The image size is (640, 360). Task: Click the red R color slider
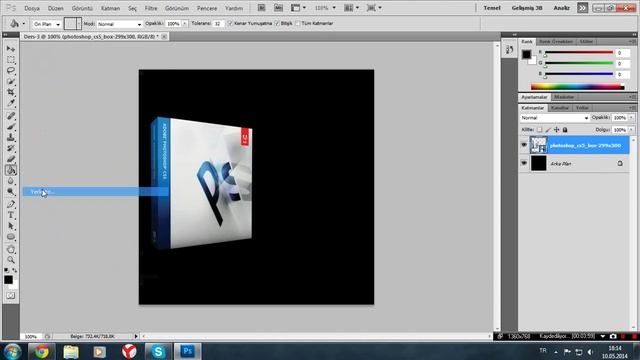point(579,52)
